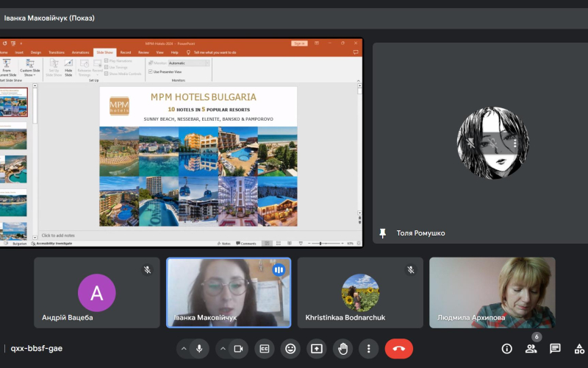The height and width of the screenshot is (368, 588).
Task: Open the Insert tab in PowerPoint
Action: point(19,52)
